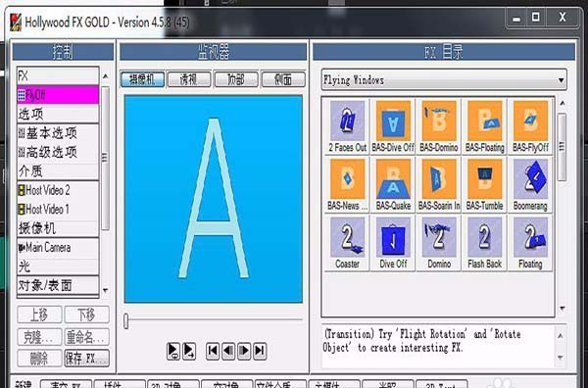Click the play-once playback button
588x388 pixels.
(x=189, y=351)
